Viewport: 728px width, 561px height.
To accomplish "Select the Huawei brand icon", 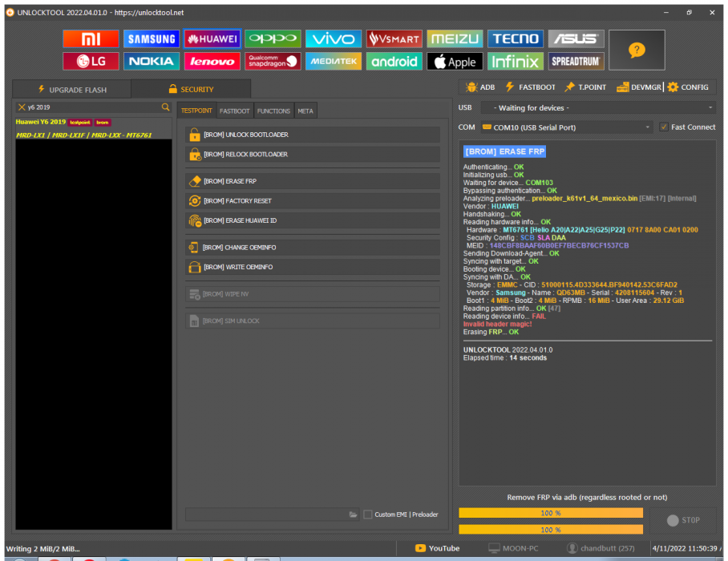I will 212,39.
